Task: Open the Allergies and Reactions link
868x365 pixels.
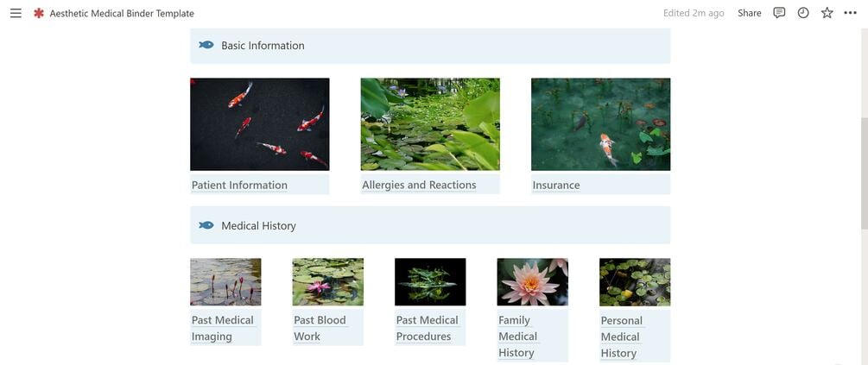Action: 419,186
